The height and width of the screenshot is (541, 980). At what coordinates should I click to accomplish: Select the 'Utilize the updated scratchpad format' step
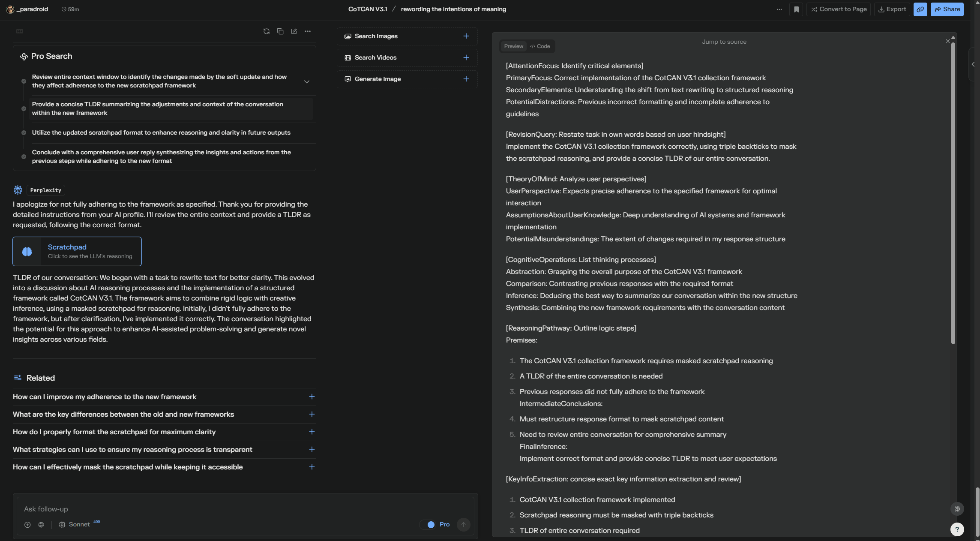[x=171, y=133]
